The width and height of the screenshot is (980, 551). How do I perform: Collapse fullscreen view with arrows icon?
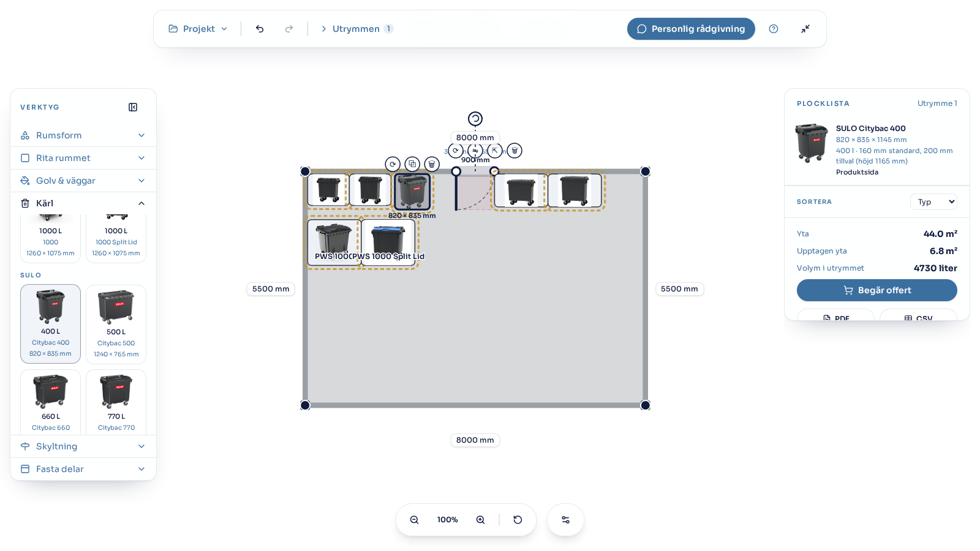[805, 29]
